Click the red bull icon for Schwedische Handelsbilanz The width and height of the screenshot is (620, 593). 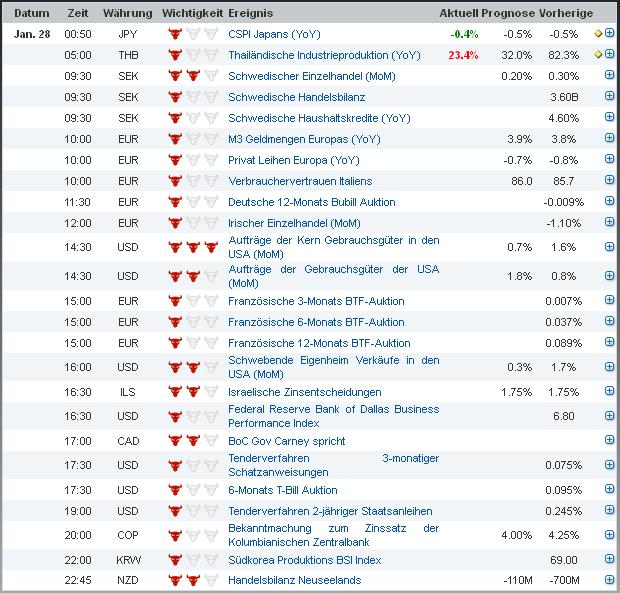pyautogui.click(x=175, y=97)
